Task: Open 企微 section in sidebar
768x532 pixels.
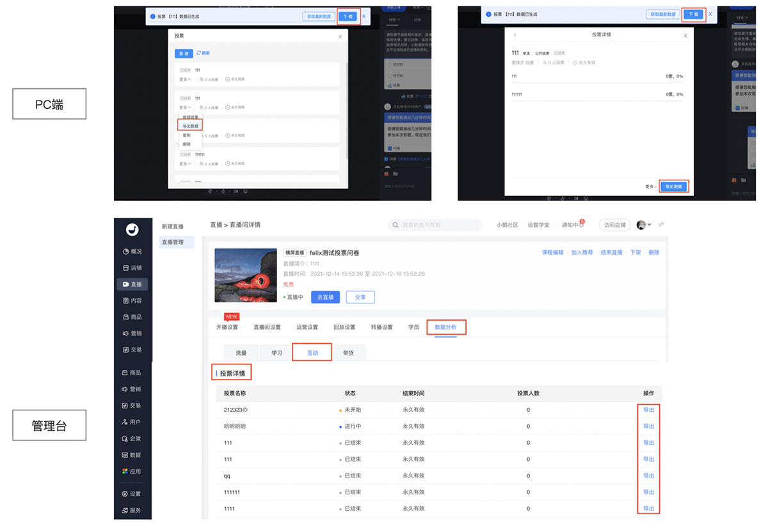Action: coord(131,439)
